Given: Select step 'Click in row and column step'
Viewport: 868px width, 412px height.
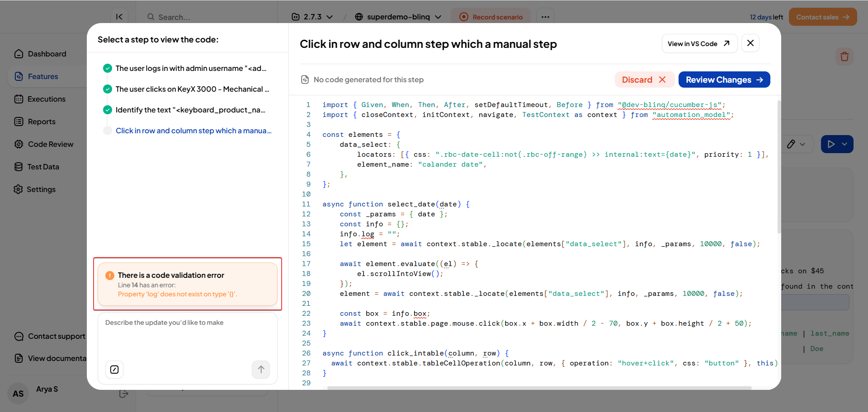Looking at the screenshot, I should [193, 131].
